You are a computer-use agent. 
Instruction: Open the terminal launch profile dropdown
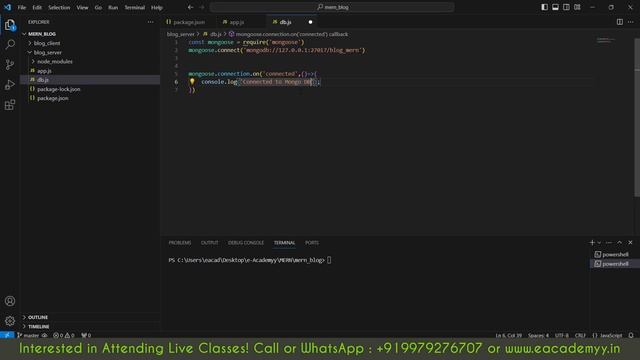tap(599, 243)
